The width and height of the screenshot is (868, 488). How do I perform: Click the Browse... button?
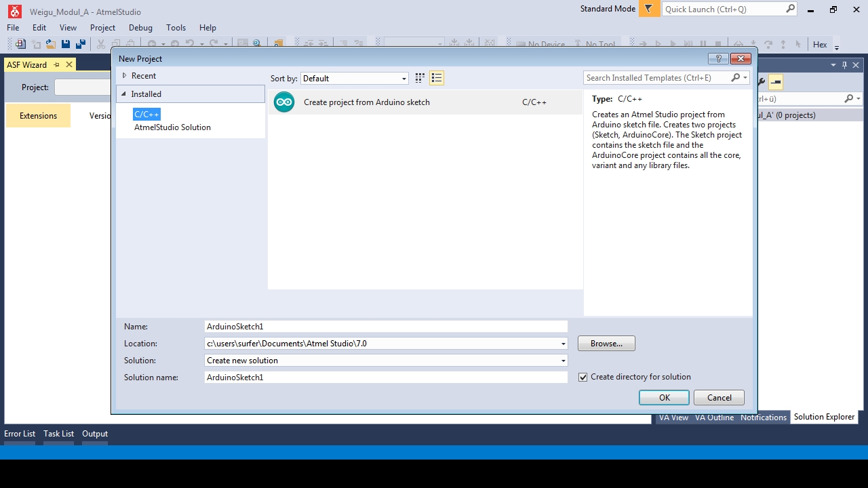(606, 344)
